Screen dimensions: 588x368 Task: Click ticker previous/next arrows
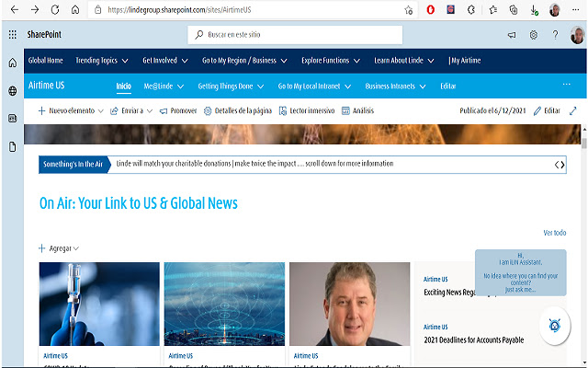(560, 165)
